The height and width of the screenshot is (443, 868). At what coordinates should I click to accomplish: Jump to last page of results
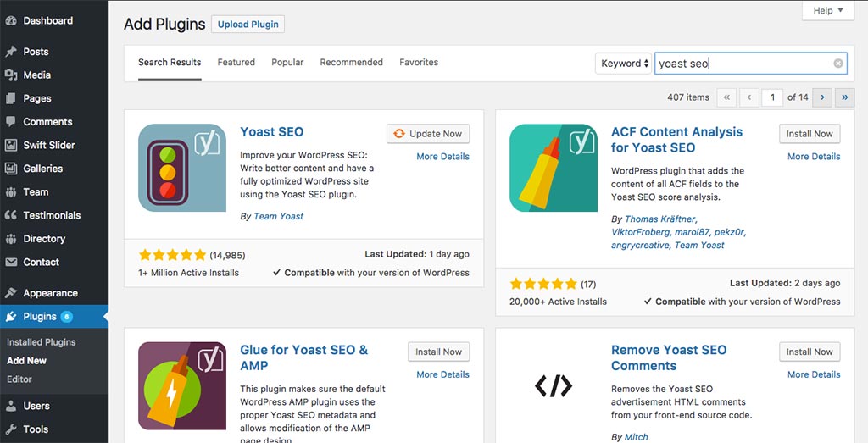click(x=845, y=97)
